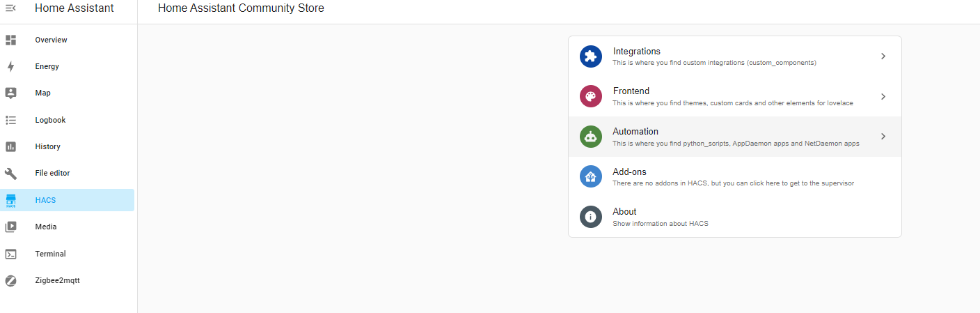Open the Automation title in HACS list
This screenshot has width=980, height=313.
[635, 131]
